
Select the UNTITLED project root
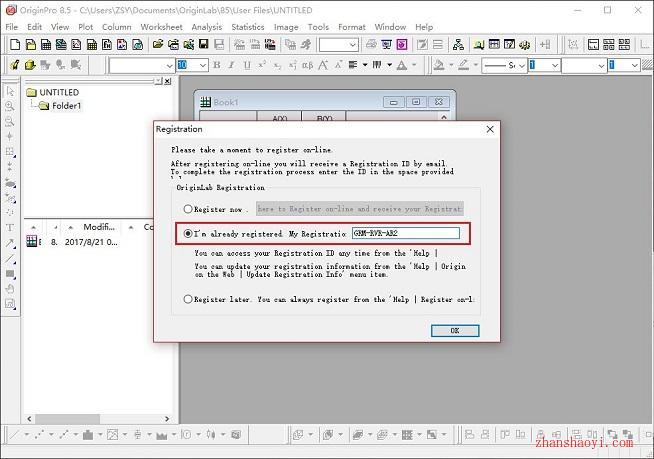pos(59,92)
